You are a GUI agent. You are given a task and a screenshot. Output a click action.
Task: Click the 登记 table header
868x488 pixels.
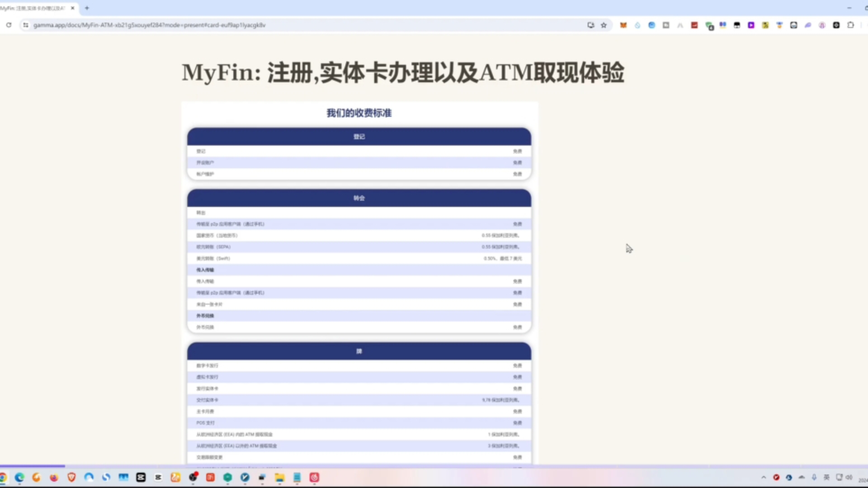tap(359, 136)
